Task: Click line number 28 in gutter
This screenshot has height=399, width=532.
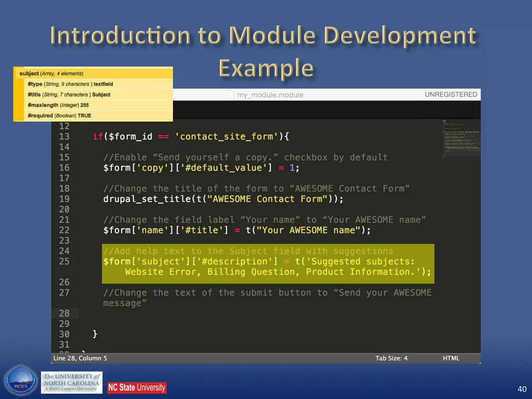Action: click(64, 313)
